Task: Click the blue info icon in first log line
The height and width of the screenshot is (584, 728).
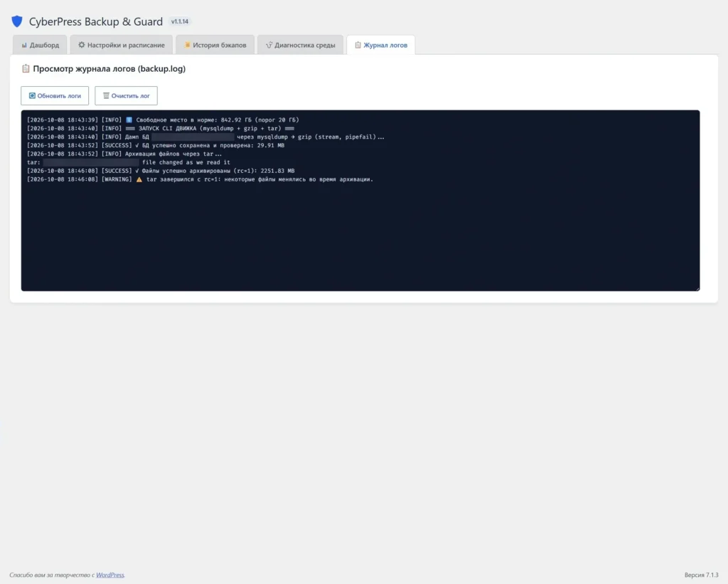Action: pyautogui.click(x=129, y=120)
